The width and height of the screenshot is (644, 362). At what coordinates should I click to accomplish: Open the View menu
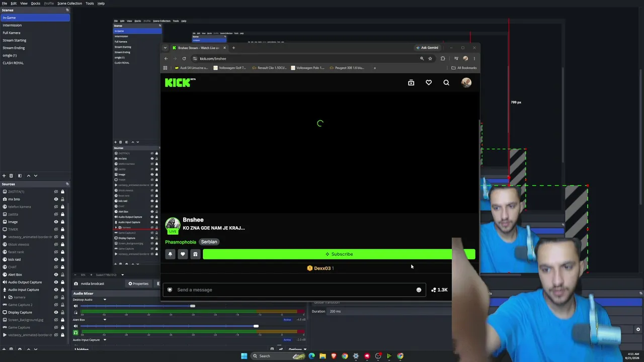pyautogui.click(x=24, y=4)
